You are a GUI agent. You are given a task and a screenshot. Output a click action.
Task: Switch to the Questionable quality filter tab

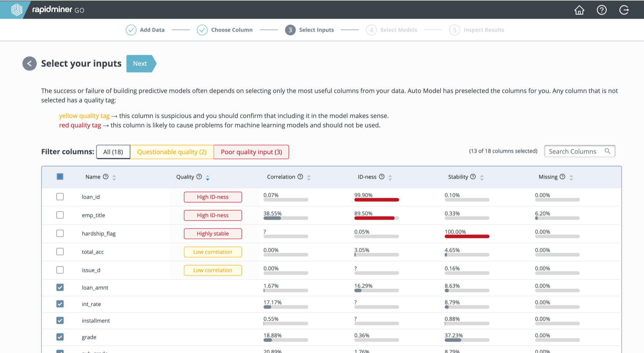172,152
